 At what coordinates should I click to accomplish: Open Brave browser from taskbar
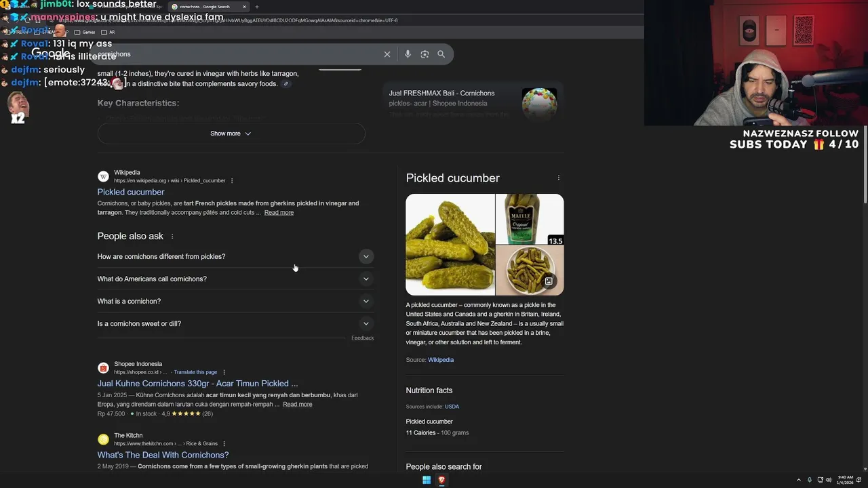coord(441,480)
